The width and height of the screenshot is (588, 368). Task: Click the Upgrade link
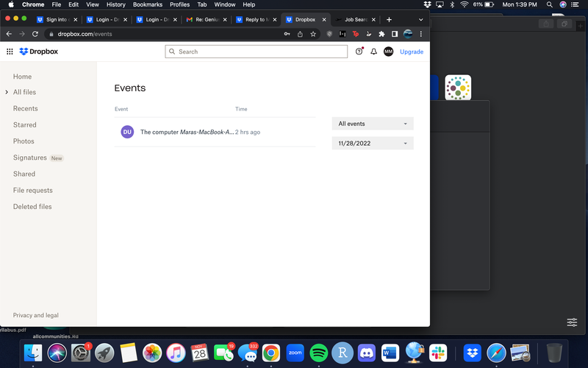point(412,52)
